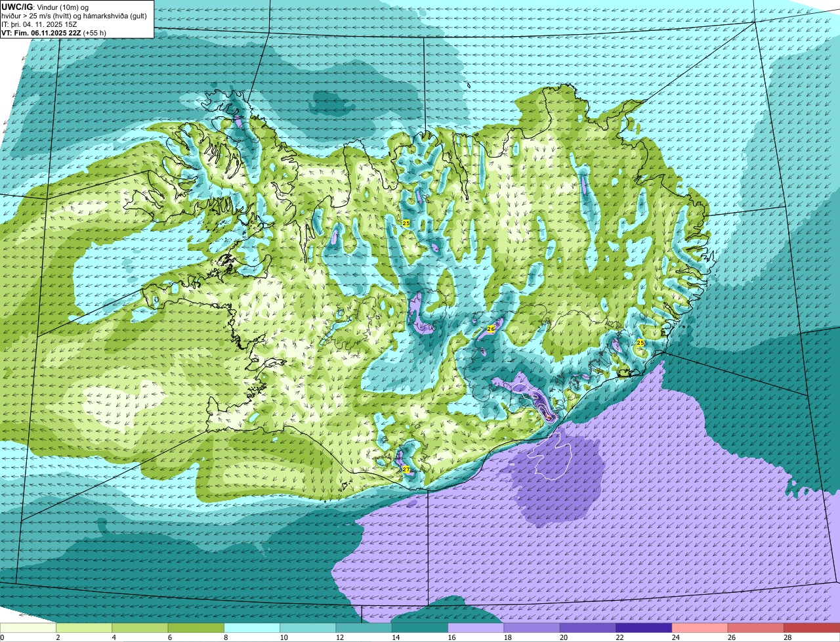The width and height of the screenshot is (840, 642).
Task: Pick the 10–12 m/s turquoise legend swatch
Action: 308,628
